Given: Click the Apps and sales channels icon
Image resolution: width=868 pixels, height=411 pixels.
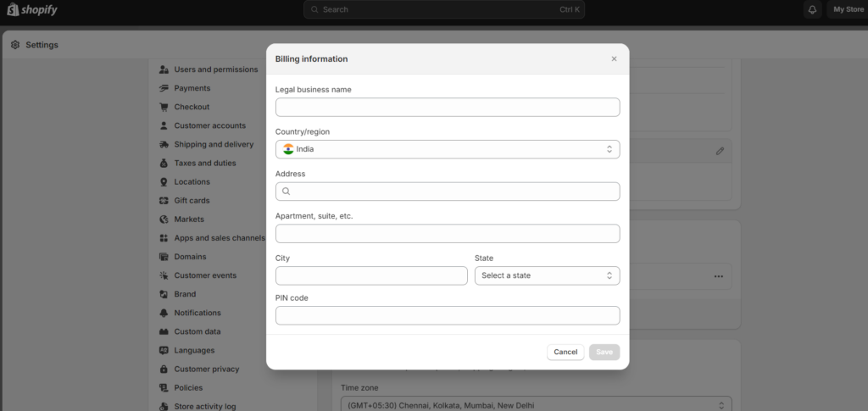Looking at the screenshot, I should click(x=164, y=238).
